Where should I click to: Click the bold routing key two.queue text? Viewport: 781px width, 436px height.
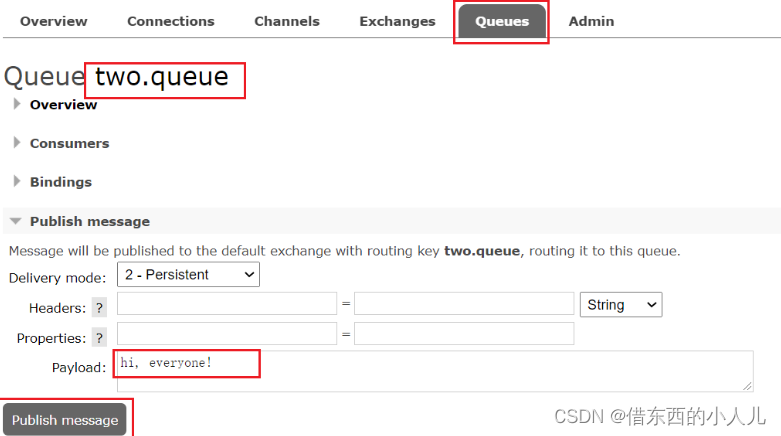pyautogui.click(x=482, y=251)
